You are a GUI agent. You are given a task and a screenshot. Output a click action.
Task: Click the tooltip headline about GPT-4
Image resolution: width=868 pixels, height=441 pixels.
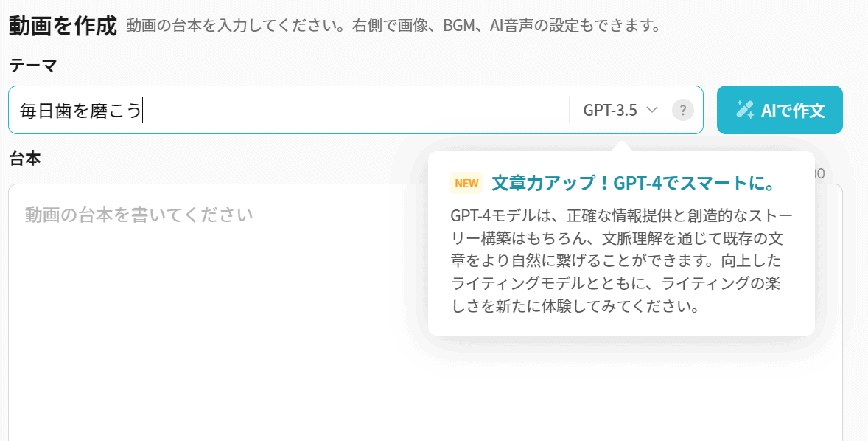[x=633, y=183]
